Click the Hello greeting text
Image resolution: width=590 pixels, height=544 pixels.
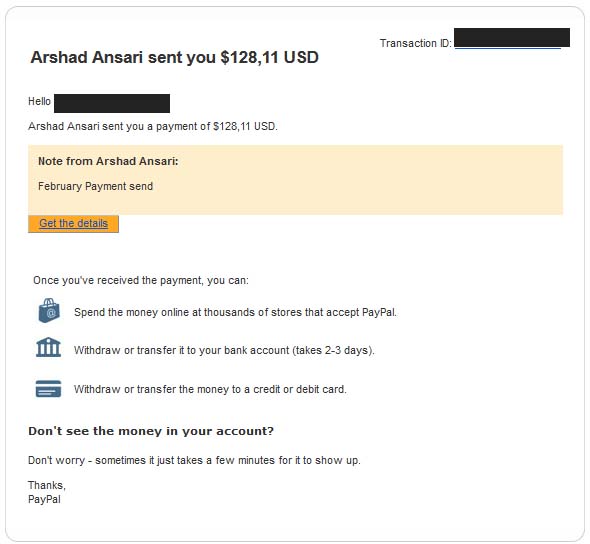(x=39, y=101)
